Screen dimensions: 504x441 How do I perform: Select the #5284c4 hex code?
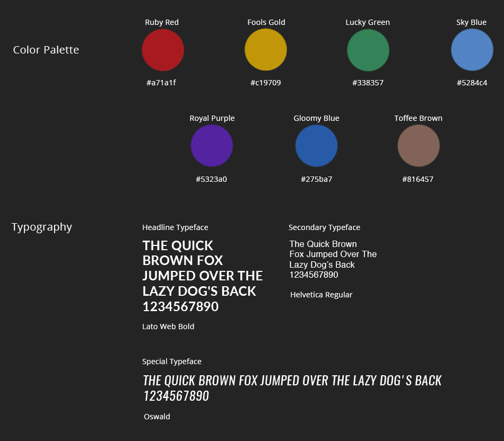coord(472,83)
